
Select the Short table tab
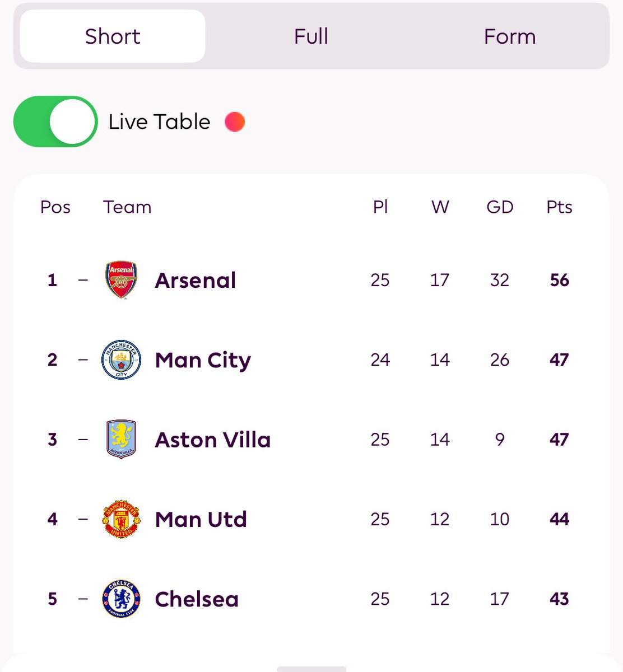[x=113, y=36]
